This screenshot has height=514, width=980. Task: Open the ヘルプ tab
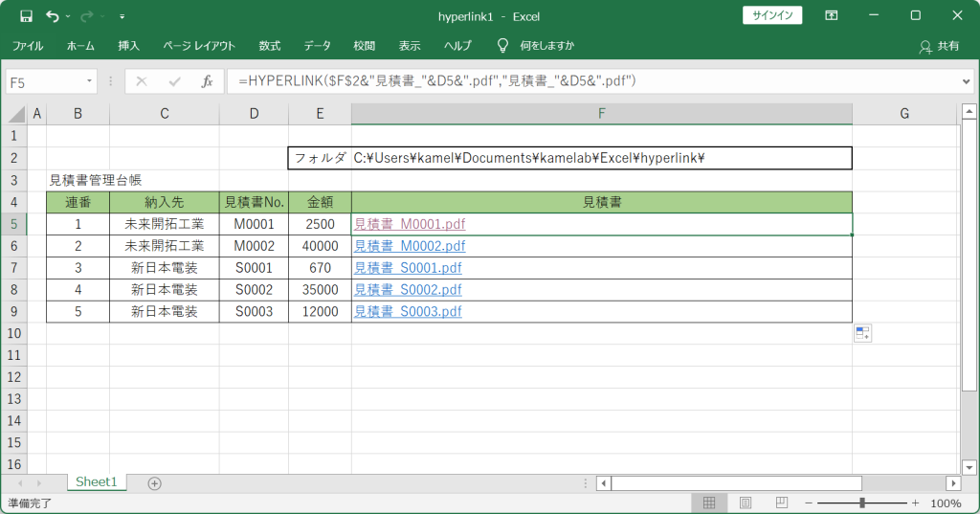coord(457,46)
